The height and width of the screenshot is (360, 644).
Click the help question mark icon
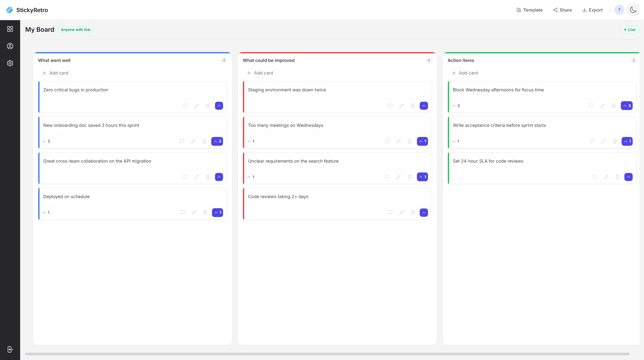pyautogui.click(x=619, y=10)
